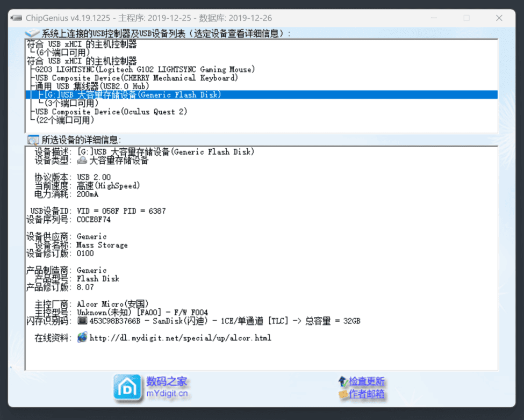Click the mass storage device type icon
This screenshot has height=420, width=524.
pos(82,161)
